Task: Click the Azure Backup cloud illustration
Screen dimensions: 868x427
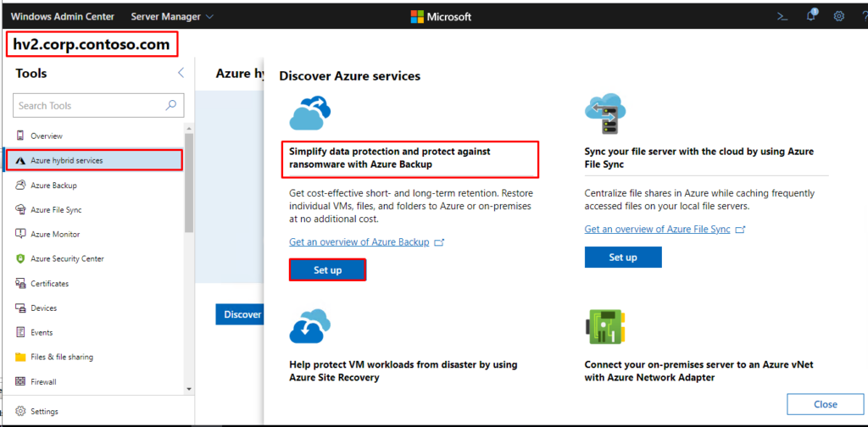Action: pos(310,113)
